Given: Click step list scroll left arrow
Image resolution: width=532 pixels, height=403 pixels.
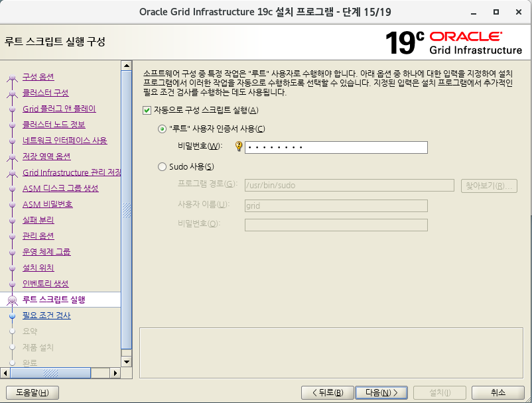Looking at the screenshot, I should coord(5,373).
